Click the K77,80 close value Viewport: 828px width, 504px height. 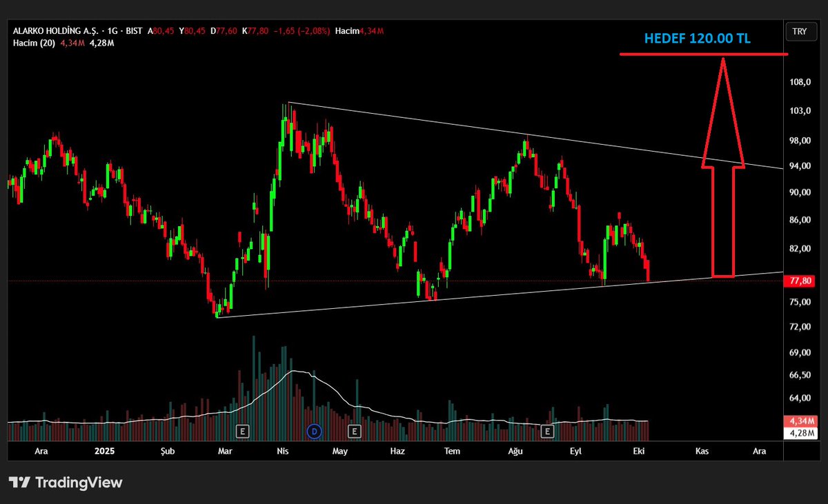pos(256,31)
